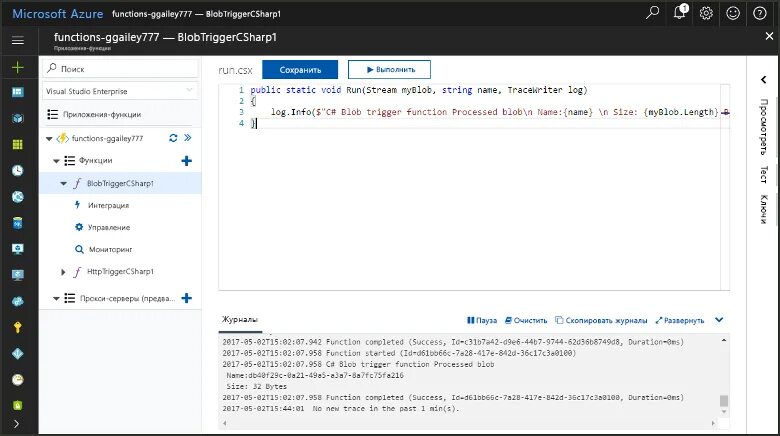Collapse the Функции tree node
The image size is (780, 436).
(x=56, y=161)
